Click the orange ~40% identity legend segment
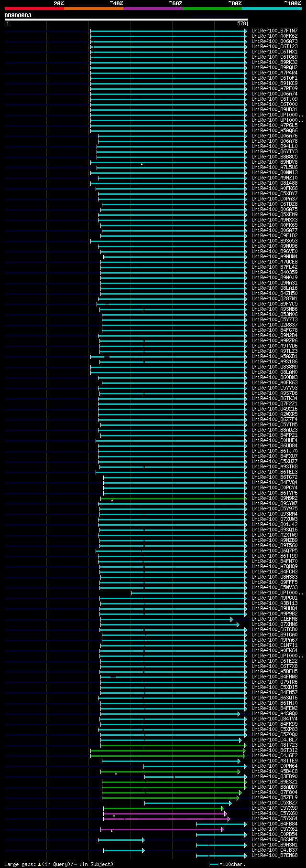This screenshot has height=868, width=306. click(x=94, y=9)
